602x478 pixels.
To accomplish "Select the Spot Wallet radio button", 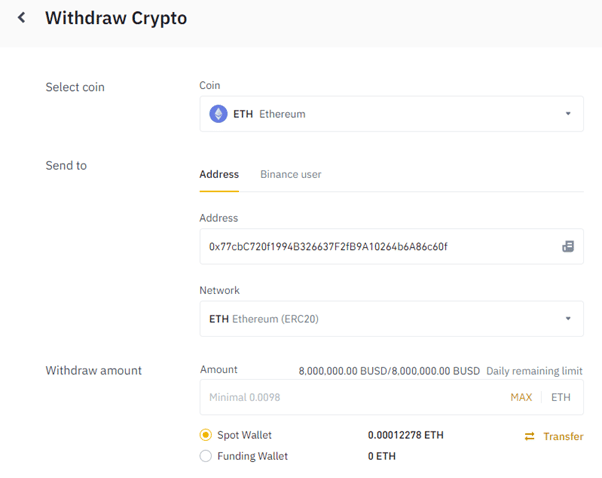I will click(206, 435).
